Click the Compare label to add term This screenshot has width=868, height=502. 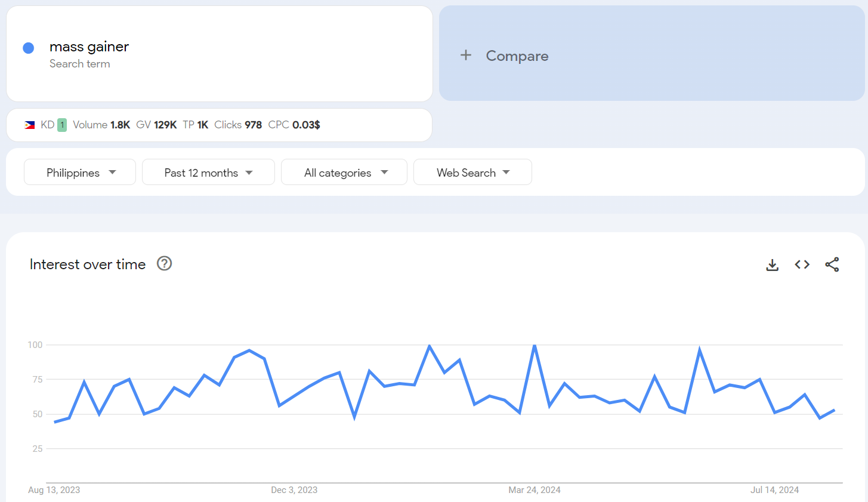(x=517, y=56)
